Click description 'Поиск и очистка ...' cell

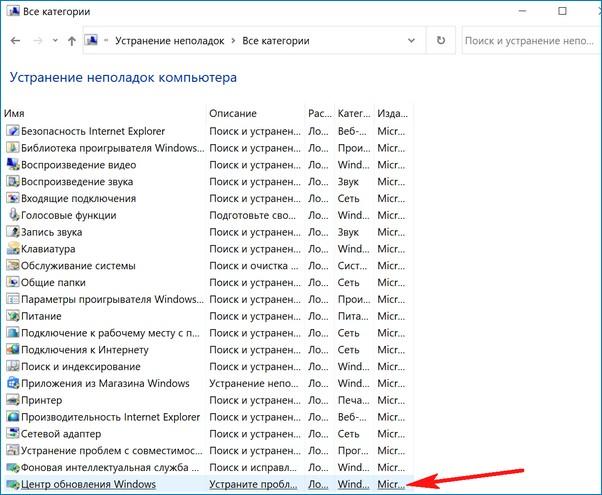(x=253, y=266)
